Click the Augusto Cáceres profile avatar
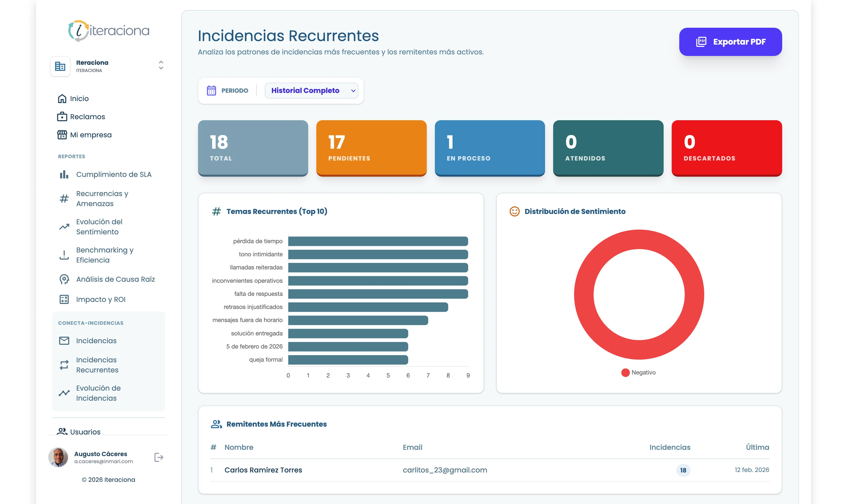This screenshot has width=847, height=504. [x=58, y=457]
